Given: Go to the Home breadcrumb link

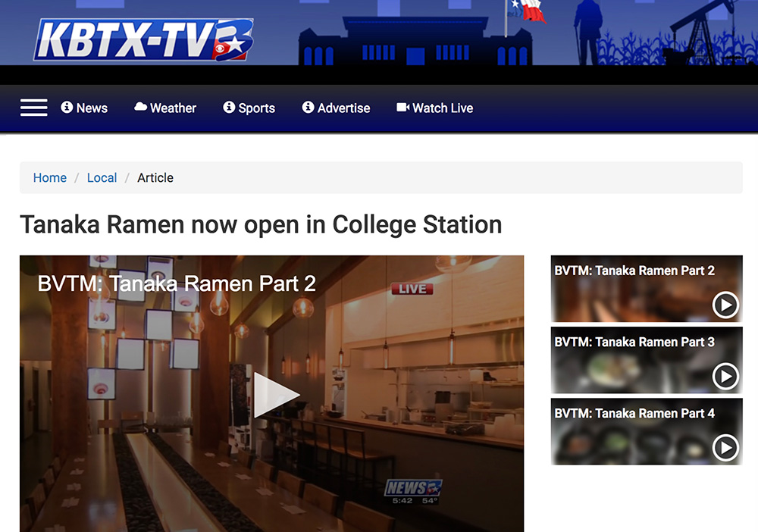Looking at the screenshot, I should [x=49, y=177].
